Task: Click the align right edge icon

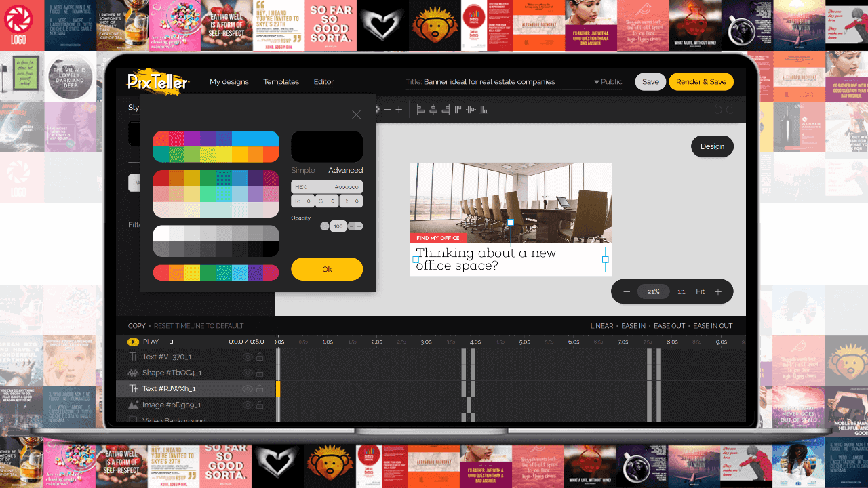Action: [446, 109]
